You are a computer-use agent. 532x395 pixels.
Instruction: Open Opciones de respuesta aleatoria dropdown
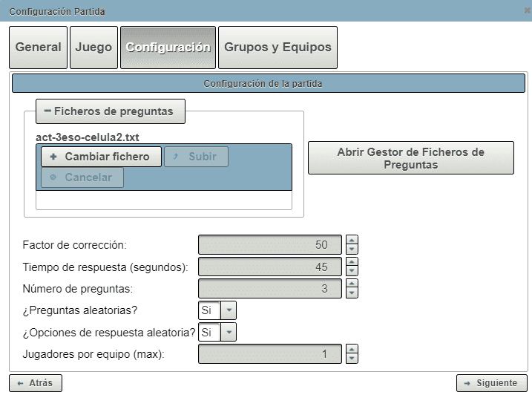(x=229, y=332)
